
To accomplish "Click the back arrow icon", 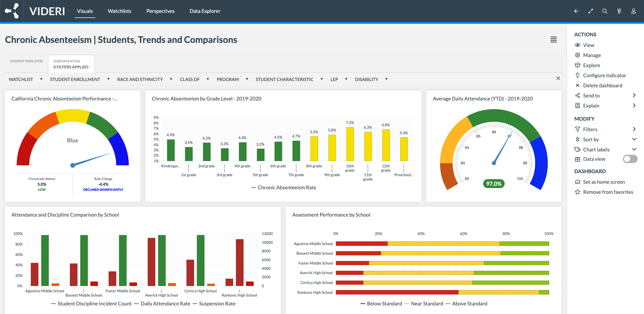I will [576, 11].
